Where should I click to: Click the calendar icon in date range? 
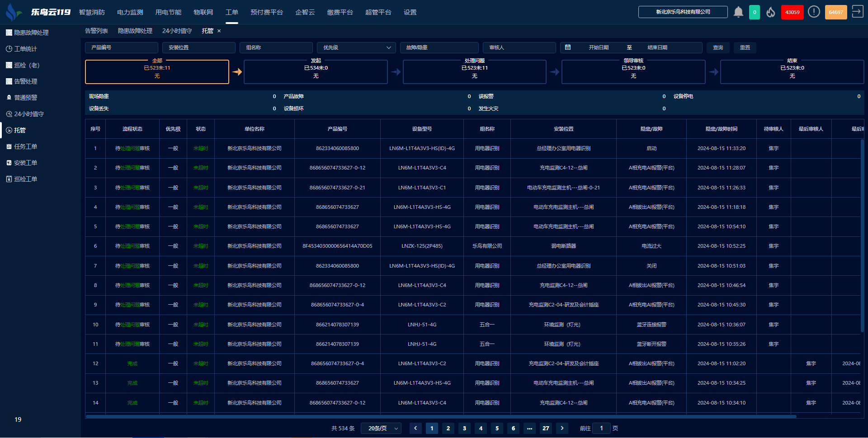coord(568,47)
